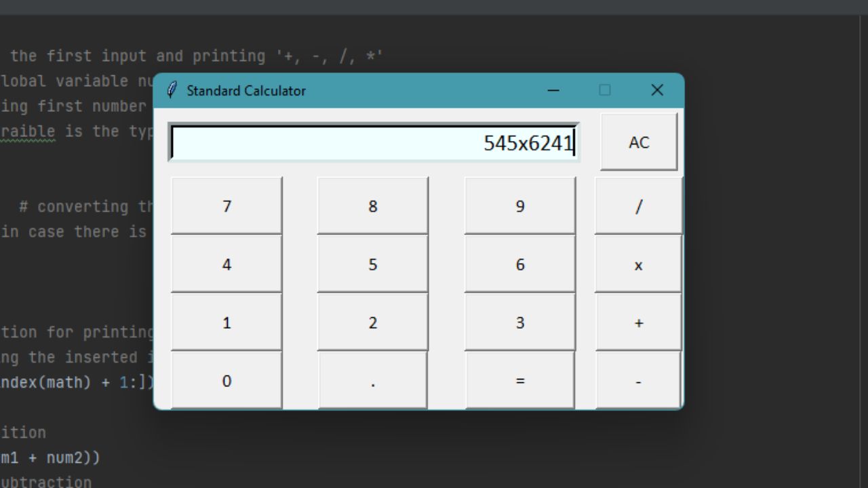Screen dimensions: 868x488
Task: Minimize the Standard Calculator window
Action: (x=553, y=90)
